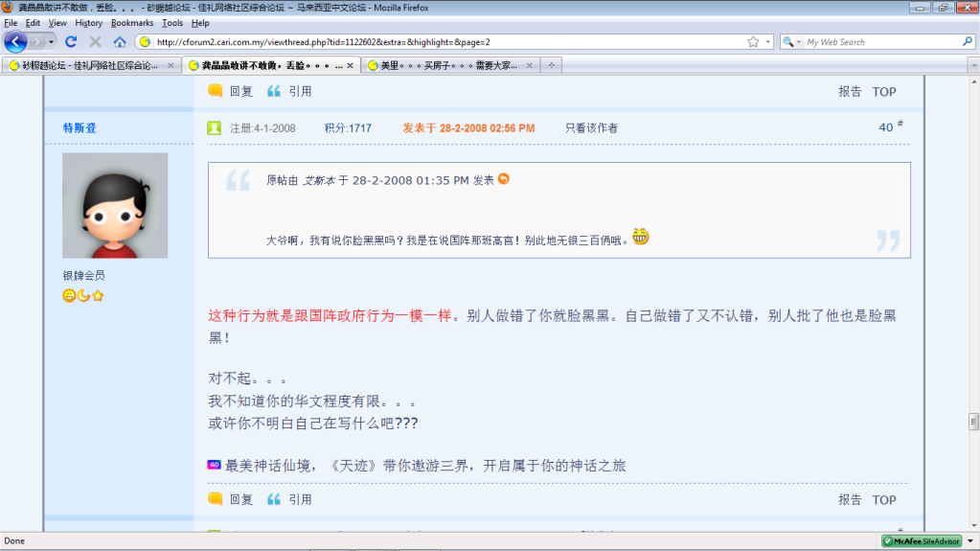Open the Bookmarks menu

[131, 22]
